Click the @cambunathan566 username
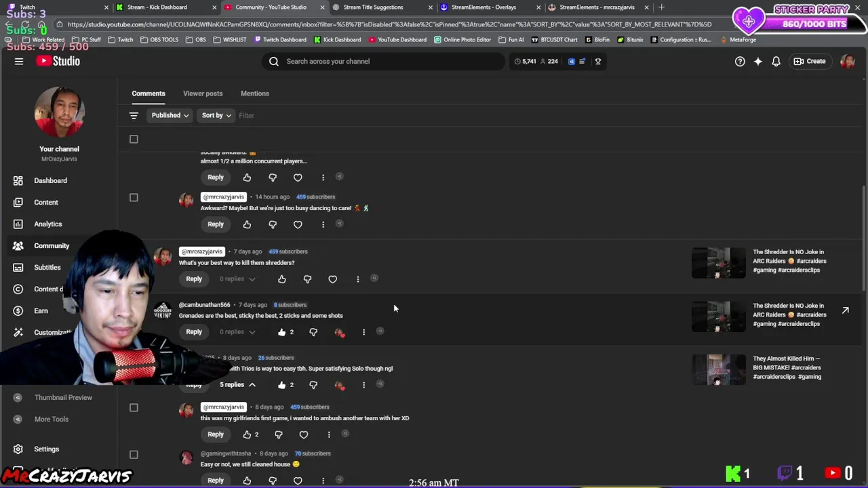868x488 pixels. (204, 305)
